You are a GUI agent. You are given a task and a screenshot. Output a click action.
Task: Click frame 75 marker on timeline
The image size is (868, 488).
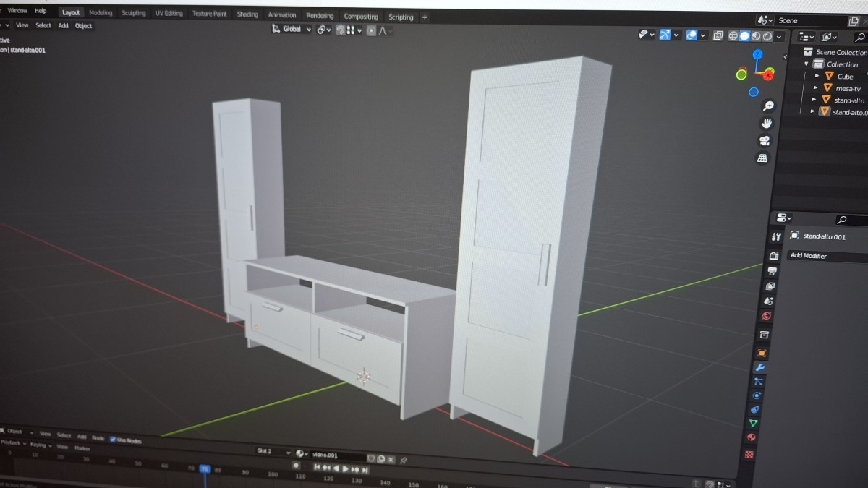click(x=205, y=469)
